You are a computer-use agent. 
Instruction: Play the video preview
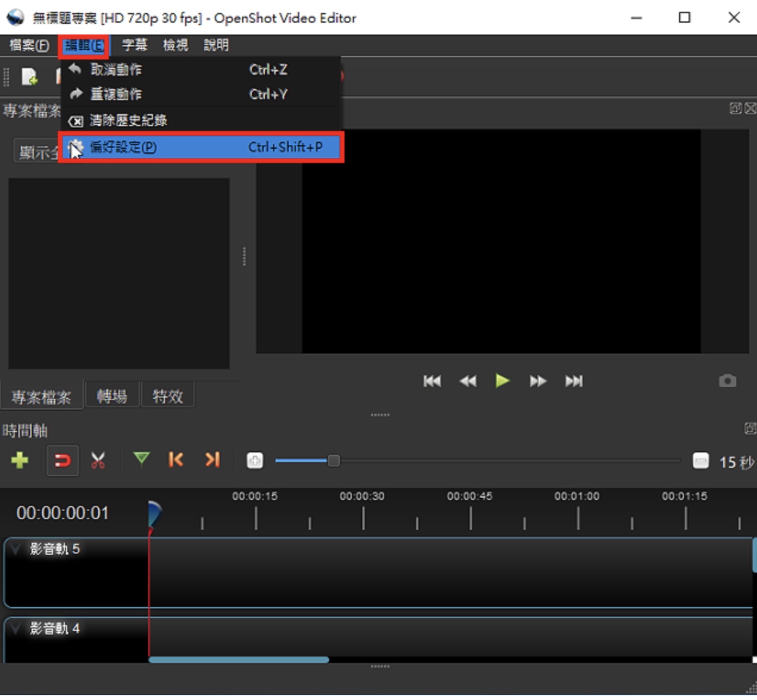(502, 380)
